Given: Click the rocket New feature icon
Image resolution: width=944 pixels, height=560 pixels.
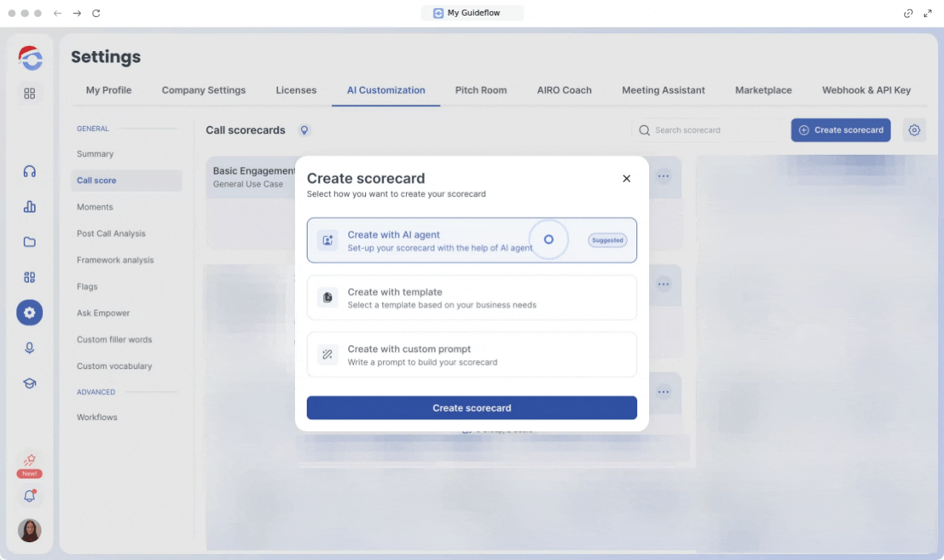Looking at the screenshot, I should pos(30,461).
